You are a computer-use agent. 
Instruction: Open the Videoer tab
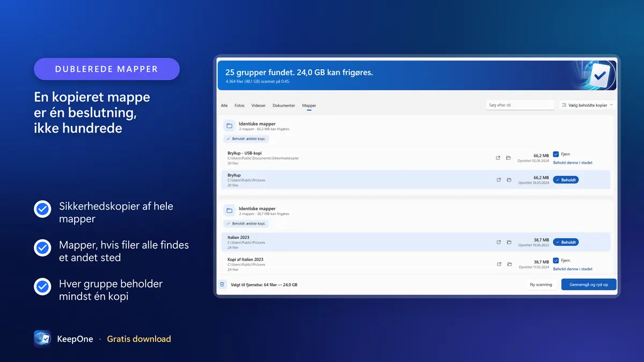coord(258,106)
